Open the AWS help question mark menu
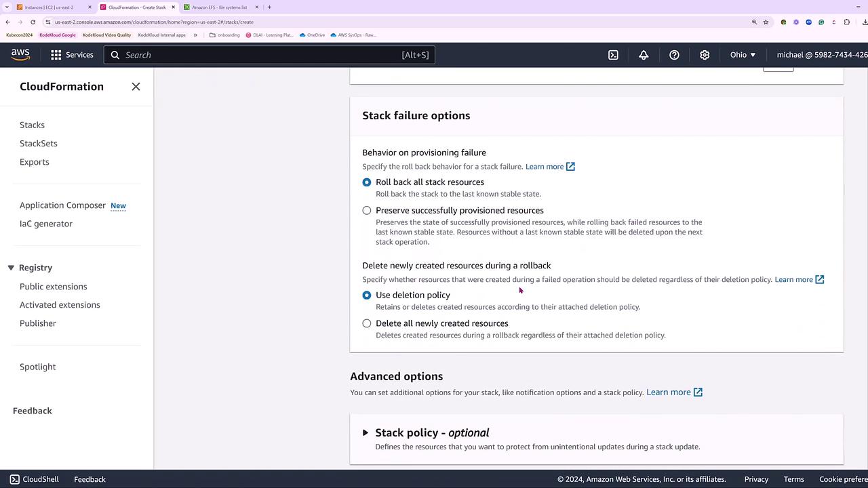The height and width of the screenshot is (488, 868). tap(674, 55)
